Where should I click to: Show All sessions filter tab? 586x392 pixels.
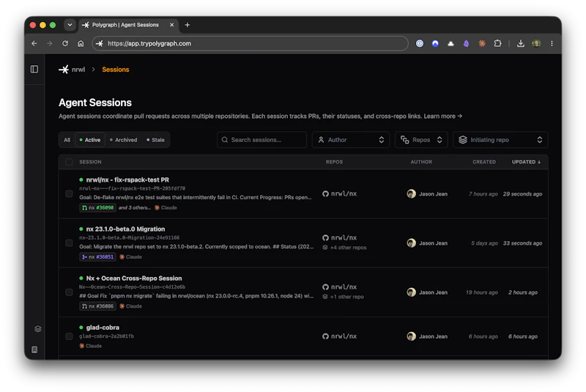(67, 140)
